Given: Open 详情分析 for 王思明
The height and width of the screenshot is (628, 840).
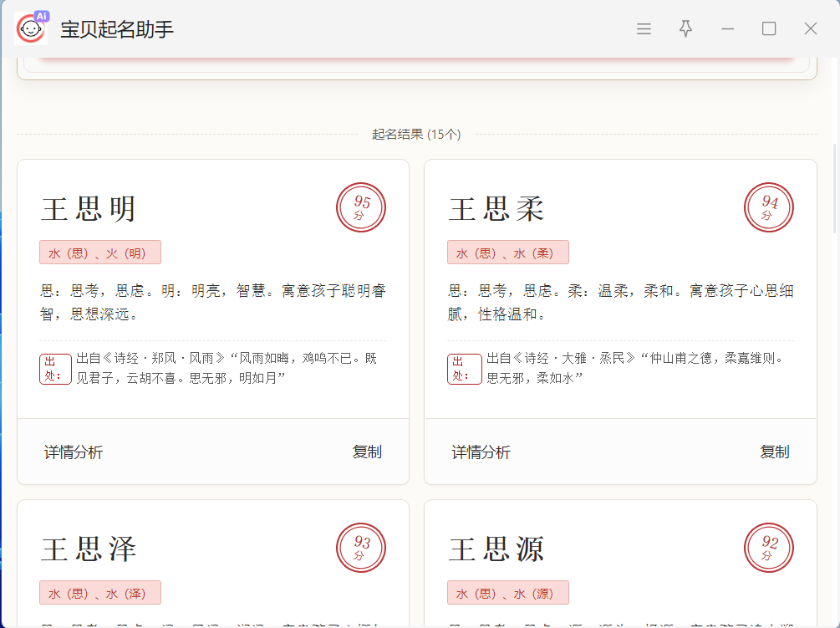Looking at the screenshot, I should [x=74, y=452].
